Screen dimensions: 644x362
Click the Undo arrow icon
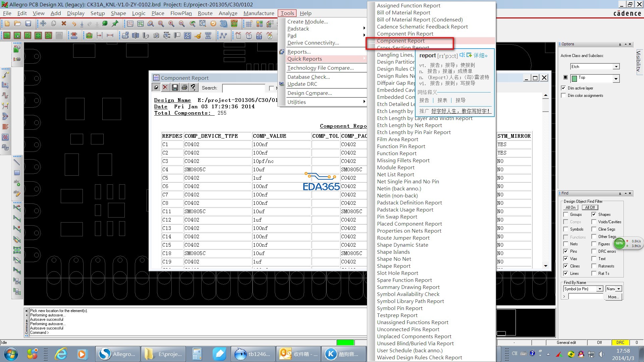(x=74, y=24)
